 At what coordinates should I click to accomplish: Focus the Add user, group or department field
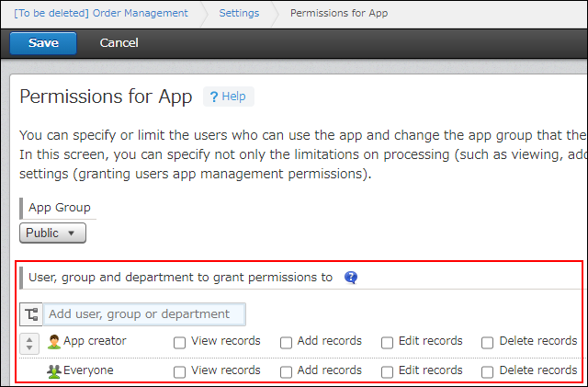[144, 314]
